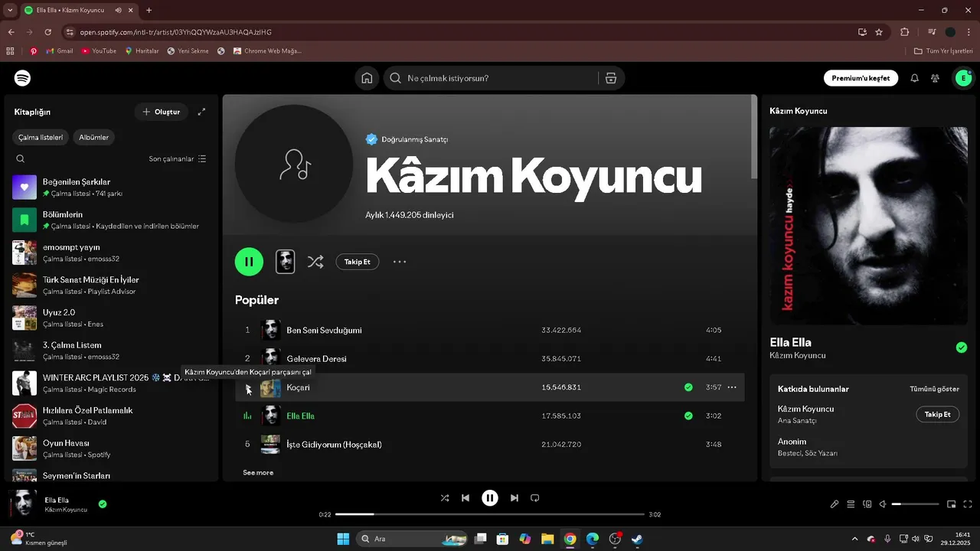
Task: Open Son çalınanlar sort options
Action: point(178,159)
